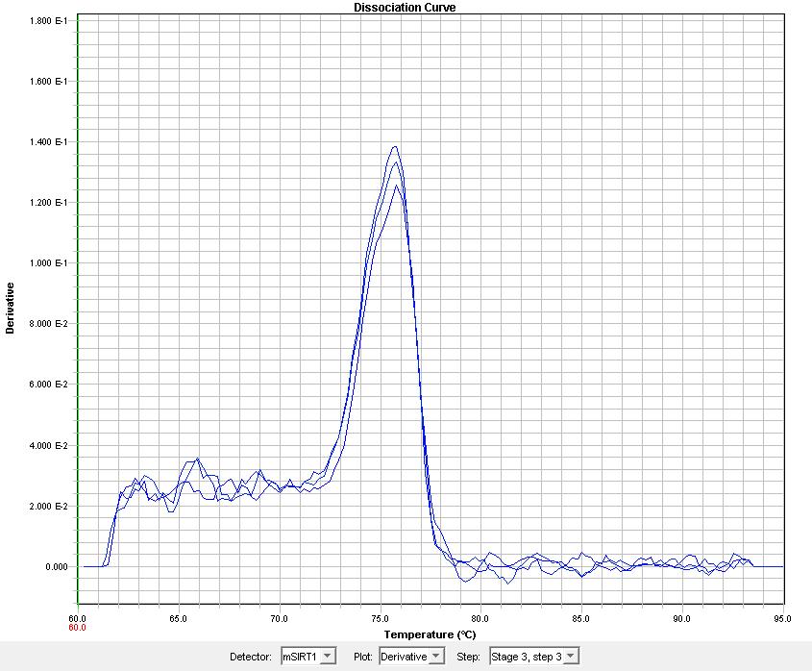Screen dimensions: 812x671
Task: Open the Detector dropdown showing mSIRT1
Action: click(x=308, y=657)
